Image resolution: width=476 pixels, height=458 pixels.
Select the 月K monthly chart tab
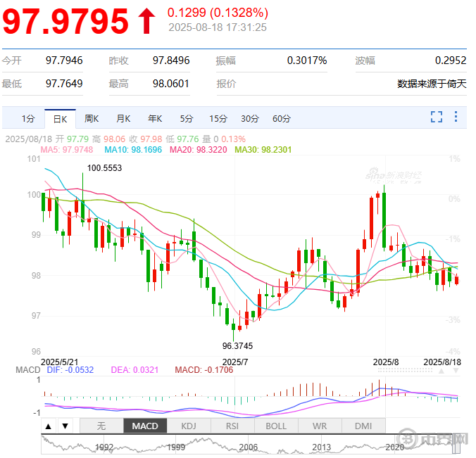coord(123,118)
